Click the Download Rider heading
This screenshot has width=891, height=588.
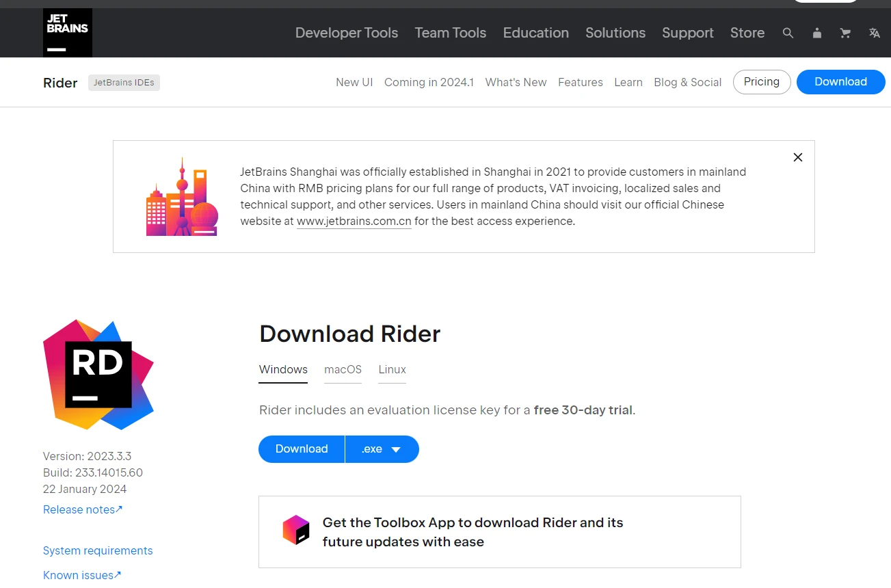point(350,334)
